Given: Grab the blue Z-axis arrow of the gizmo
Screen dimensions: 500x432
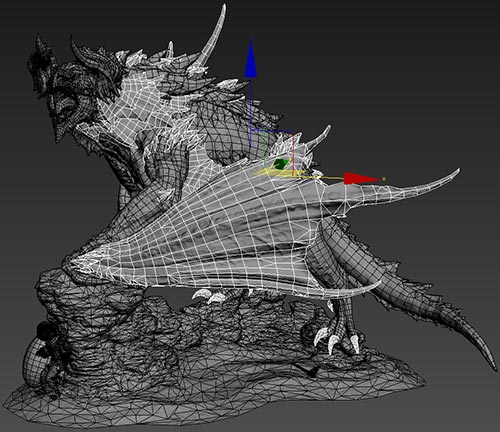Looking at the screenshot, I should point(250,61).
